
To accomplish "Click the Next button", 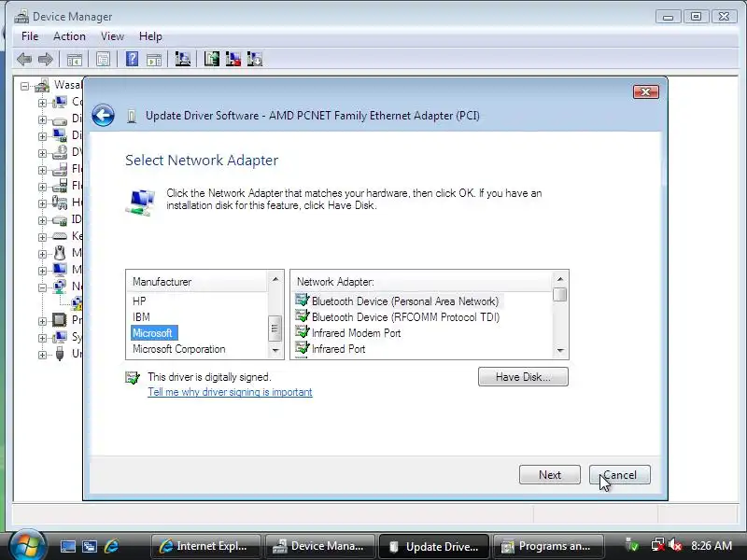I will [x=550, y=475].
